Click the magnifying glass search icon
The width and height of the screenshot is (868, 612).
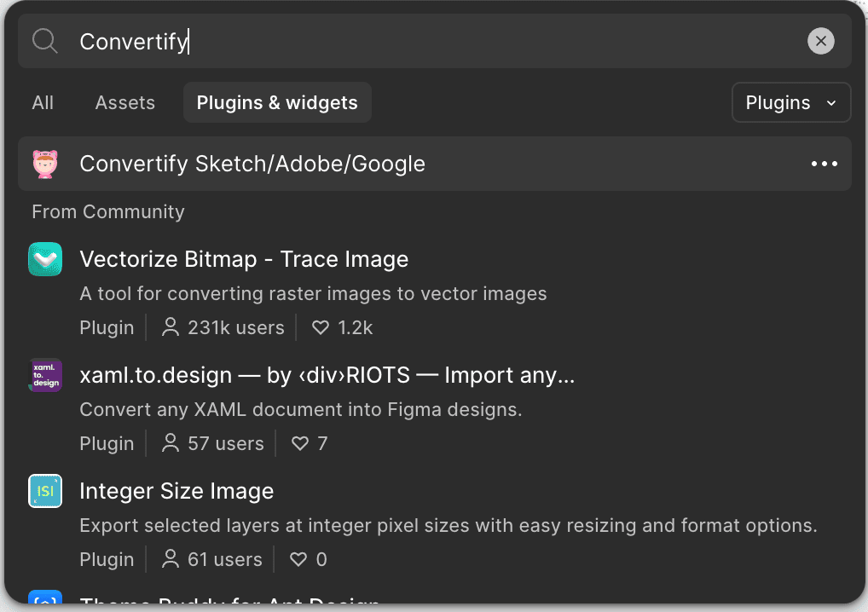click(x=44, y=41)
